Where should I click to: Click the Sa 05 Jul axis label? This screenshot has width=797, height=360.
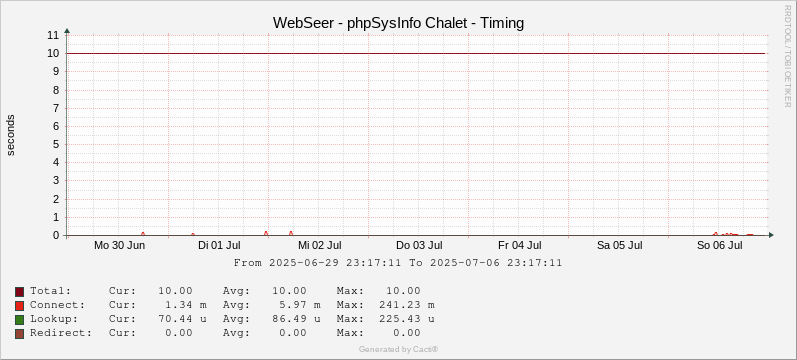click(620, 246)
